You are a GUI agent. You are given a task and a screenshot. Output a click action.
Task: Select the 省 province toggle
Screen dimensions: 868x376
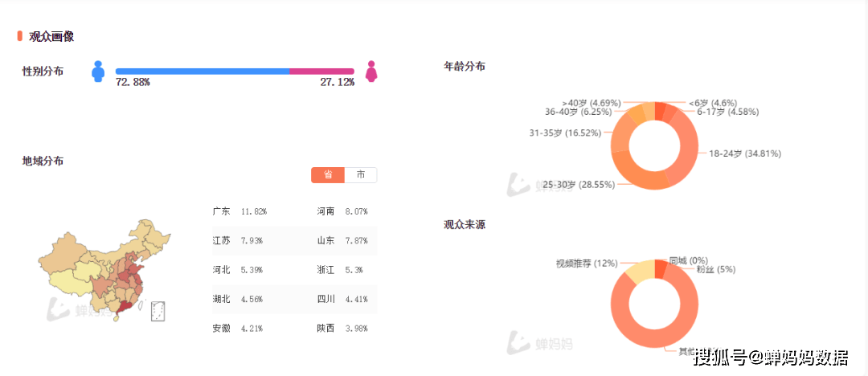coord(328,175)
